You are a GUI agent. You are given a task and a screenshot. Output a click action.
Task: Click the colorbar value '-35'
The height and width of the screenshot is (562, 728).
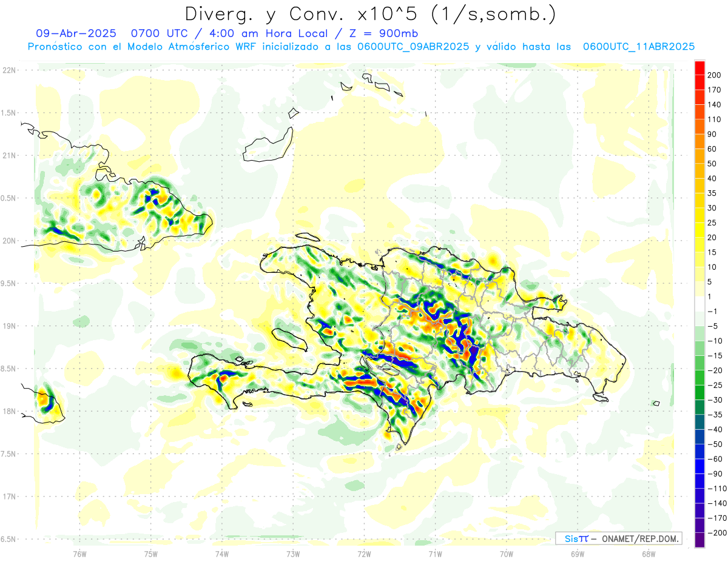(x=716, y=415)
